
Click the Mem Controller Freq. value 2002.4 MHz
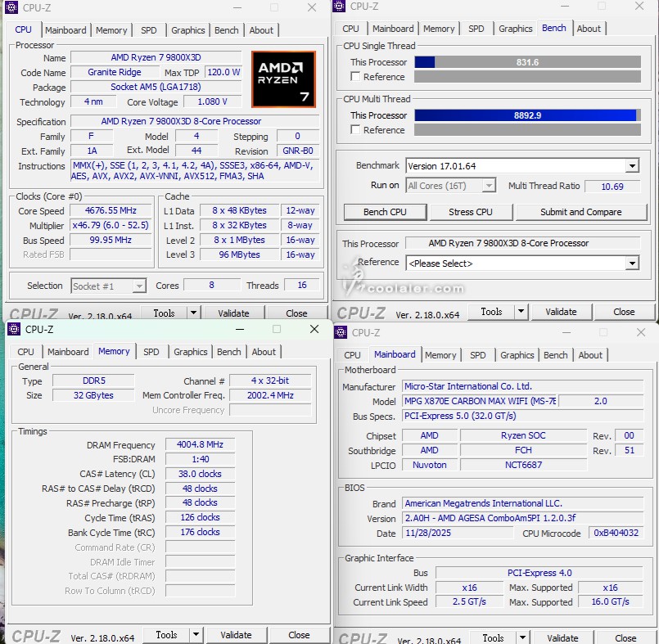(x=270, y=395)
